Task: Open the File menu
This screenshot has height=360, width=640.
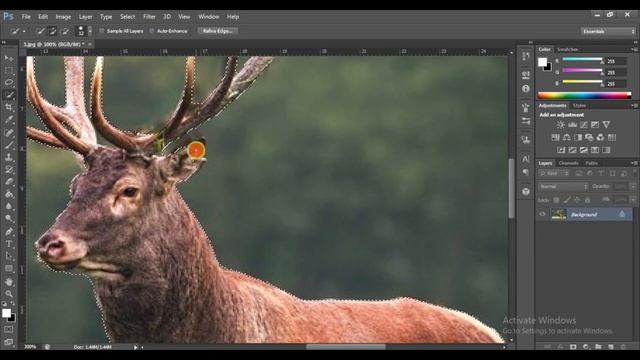Action: 26,17
